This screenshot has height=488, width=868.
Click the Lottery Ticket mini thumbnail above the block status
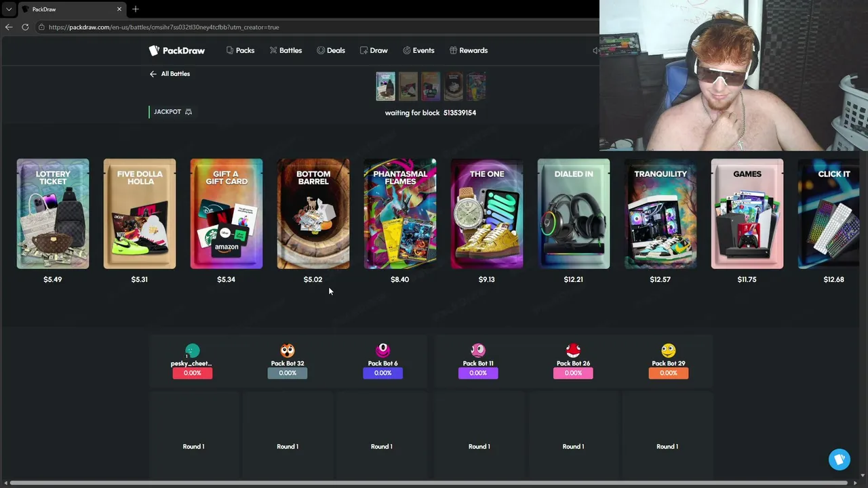point(385,87)
